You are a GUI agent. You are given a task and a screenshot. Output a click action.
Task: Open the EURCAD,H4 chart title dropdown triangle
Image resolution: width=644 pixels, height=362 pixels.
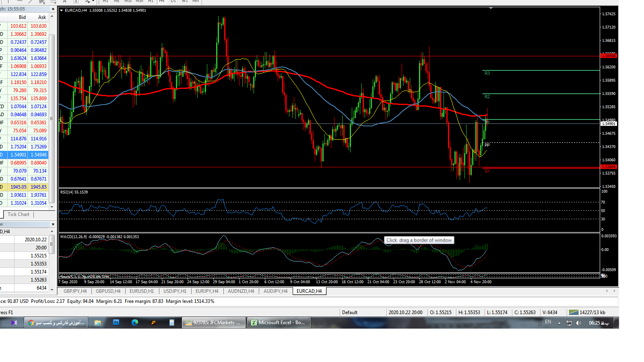pyautogui.click(x=62, y=10)
